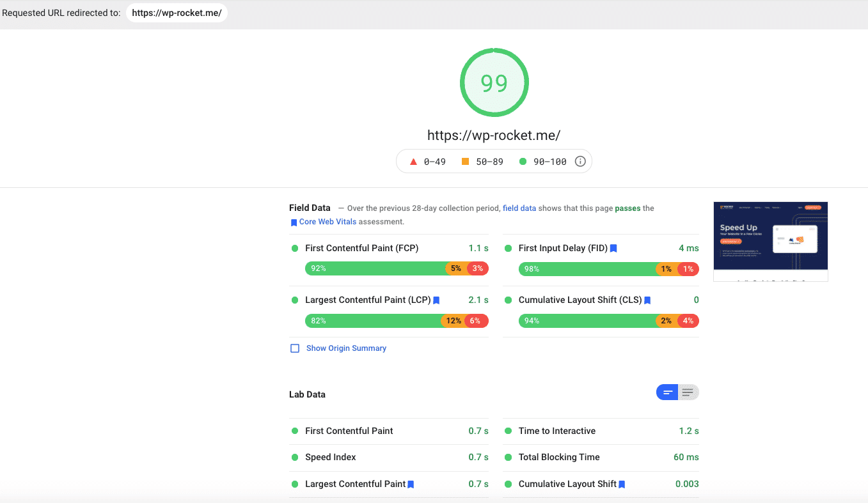
Task: Click the orange square 50–89 legend icon
Action: click(466, 162)
